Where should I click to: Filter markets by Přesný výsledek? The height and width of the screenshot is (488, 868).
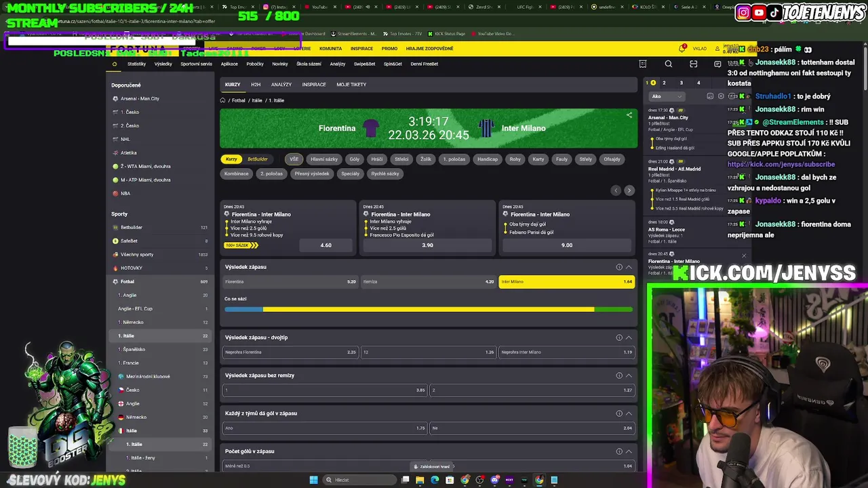[x=312, y=174]
